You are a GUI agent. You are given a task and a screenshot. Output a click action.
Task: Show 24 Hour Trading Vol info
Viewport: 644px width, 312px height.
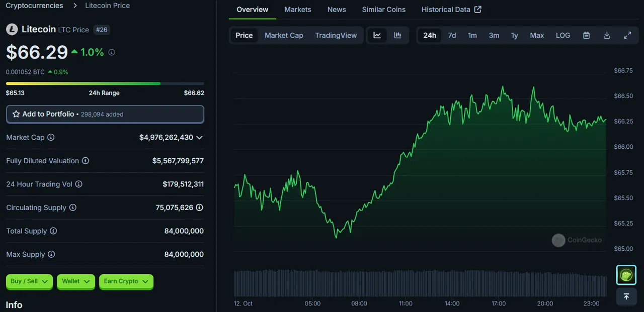(x=78, y=184)
